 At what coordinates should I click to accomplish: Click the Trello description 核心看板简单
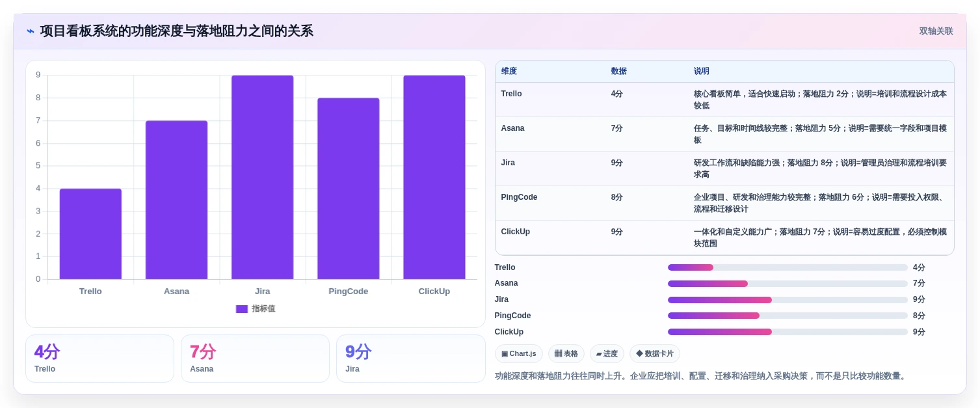point(820,100)
